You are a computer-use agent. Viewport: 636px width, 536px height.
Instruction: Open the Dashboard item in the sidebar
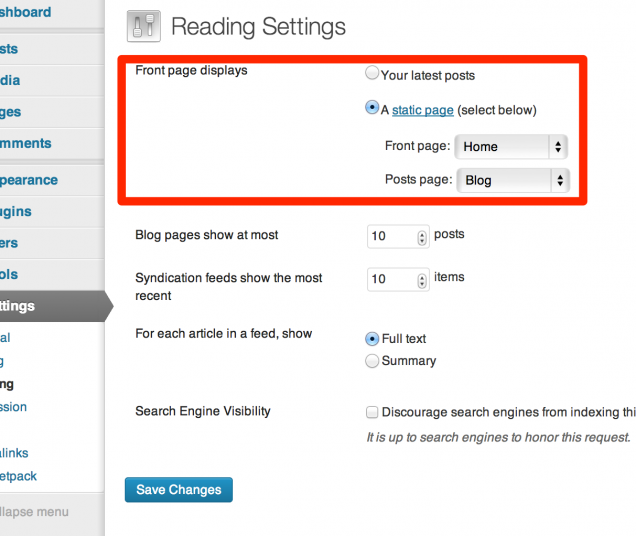click(x=26, y=12)
